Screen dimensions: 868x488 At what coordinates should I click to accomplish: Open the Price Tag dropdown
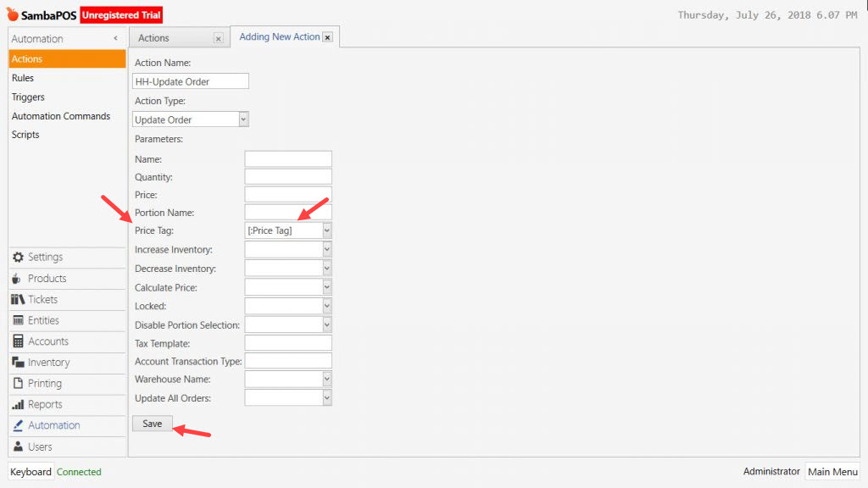(x=326, y=230)
